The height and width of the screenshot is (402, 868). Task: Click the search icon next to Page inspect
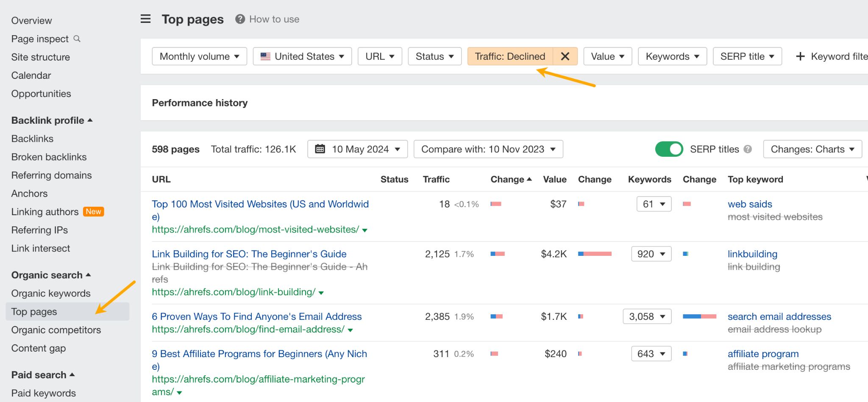coord(77,39)
